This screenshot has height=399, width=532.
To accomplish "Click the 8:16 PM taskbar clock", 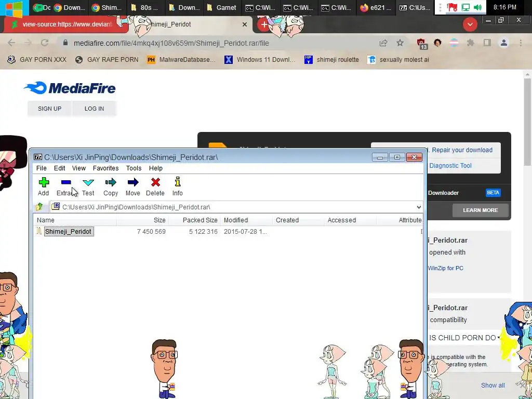I will [x=505, y=7].
